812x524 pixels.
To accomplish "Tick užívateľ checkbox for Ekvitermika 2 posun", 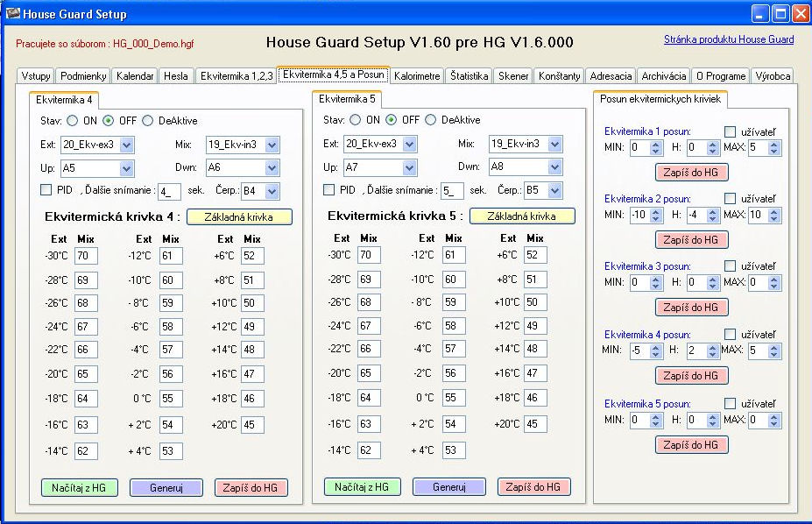I will tap(731, 198).
